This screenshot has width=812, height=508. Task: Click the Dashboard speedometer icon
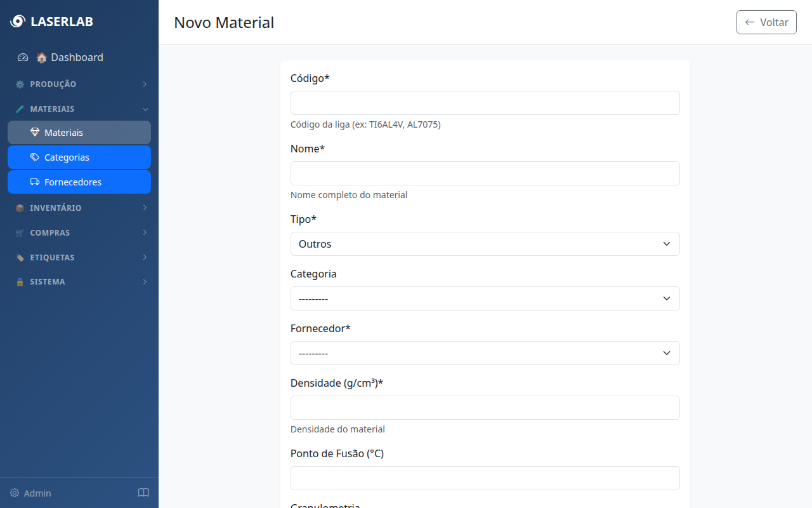[x=23, y=57]
